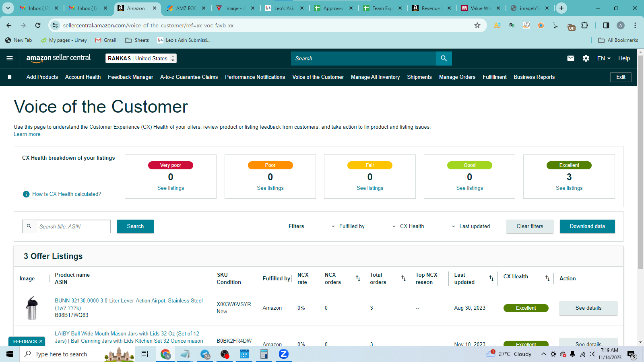See listings under Very poor

(x=171, y=188)
